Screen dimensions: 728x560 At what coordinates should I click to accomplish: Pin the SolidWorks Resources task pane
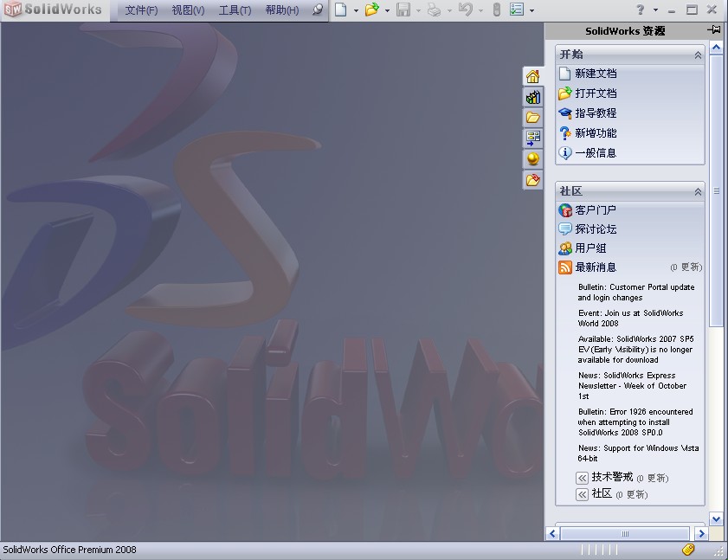pos(713,30)
